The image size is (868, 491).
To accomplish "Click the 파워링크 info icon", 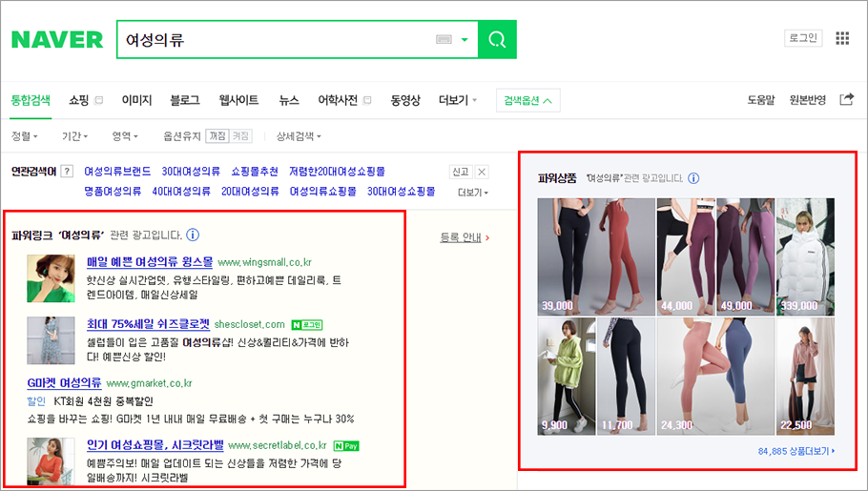I will click(193, 235).
